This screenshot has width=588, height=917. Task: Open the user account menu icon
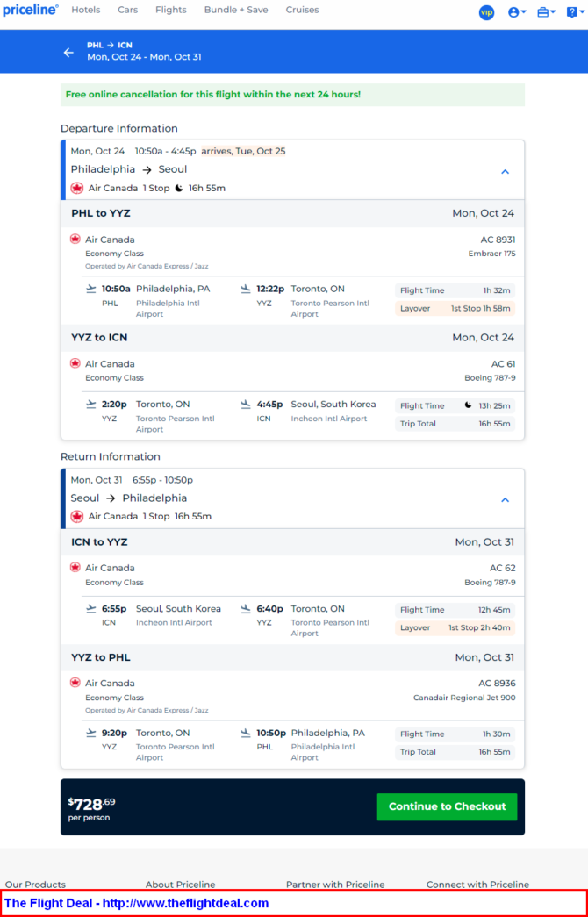click(517, 12)
